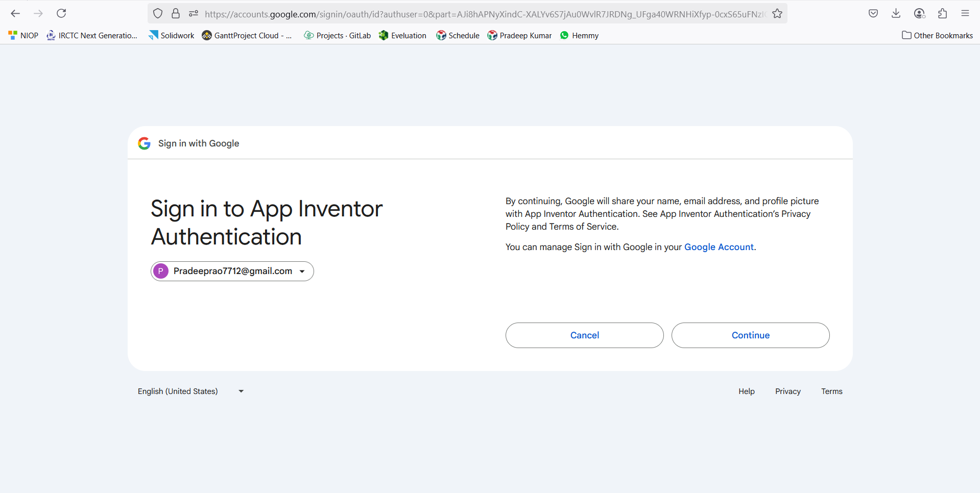The width and height of the screenshot is (980, 493).
Task: Open the Firefox hamburger menu
Action: (x=965, y=14)
